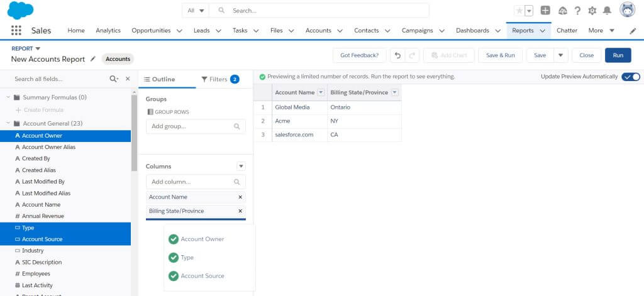Click the blue Run button
644x296 pixels.
point(618,55)
